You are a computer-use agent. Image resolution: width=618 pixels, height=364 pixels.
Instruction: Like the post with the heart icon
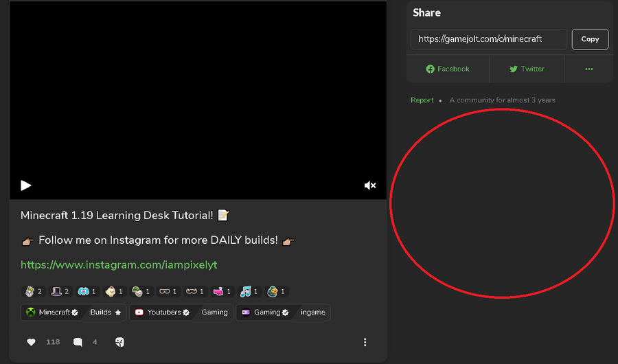click(x=31, y=342)
